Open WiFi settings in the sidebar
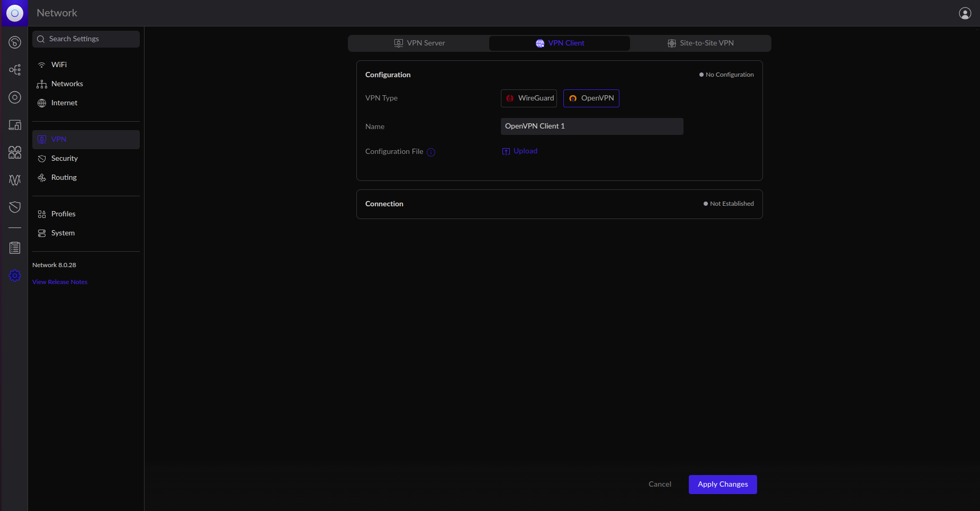The width and height of the screenshot is (980, 511). pos(59,65)
